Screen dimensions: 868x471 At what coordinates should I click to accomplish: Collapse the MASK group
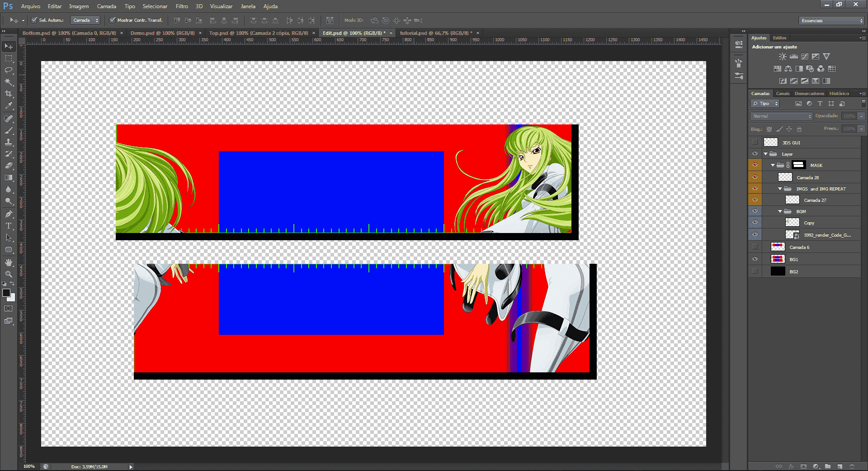[773, 165]
